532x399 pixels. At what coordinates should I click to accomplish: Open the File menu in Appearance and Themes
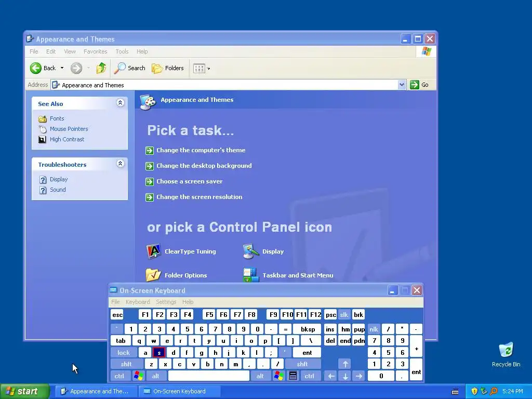pos(34,51)
